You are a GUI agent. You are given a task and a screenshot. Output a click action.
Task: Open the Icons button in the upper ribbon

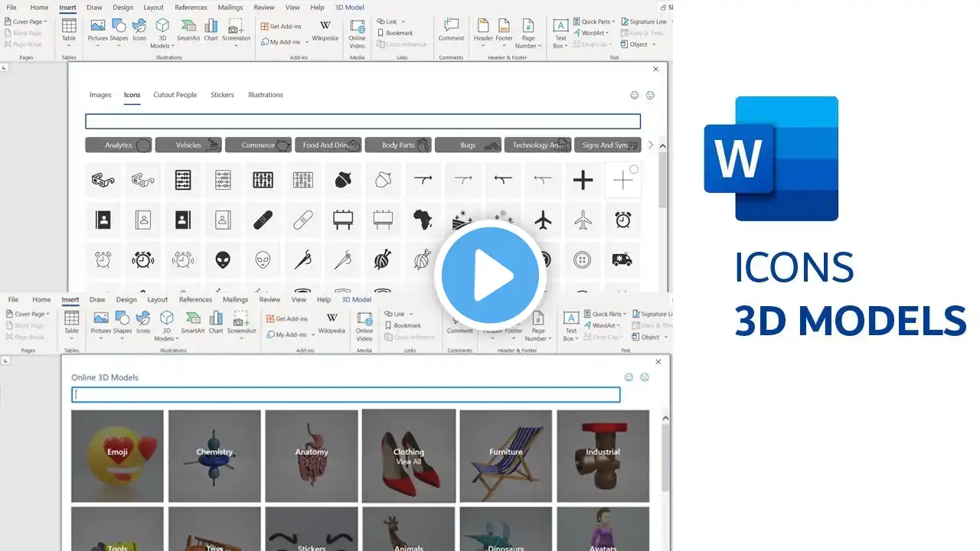click(x=139, y=30)
